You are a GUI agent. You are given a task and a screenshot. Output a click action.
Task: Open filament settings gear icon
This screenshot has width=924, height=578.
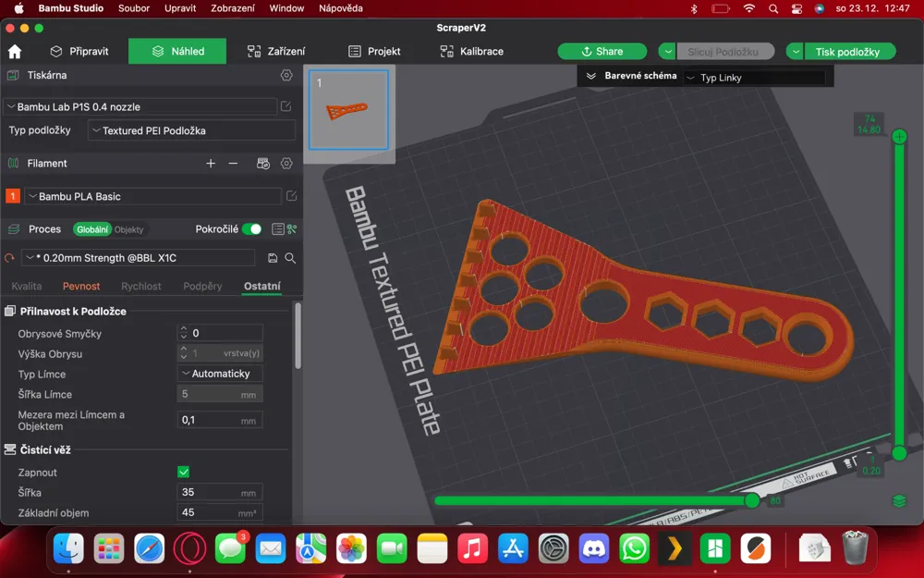286,164
